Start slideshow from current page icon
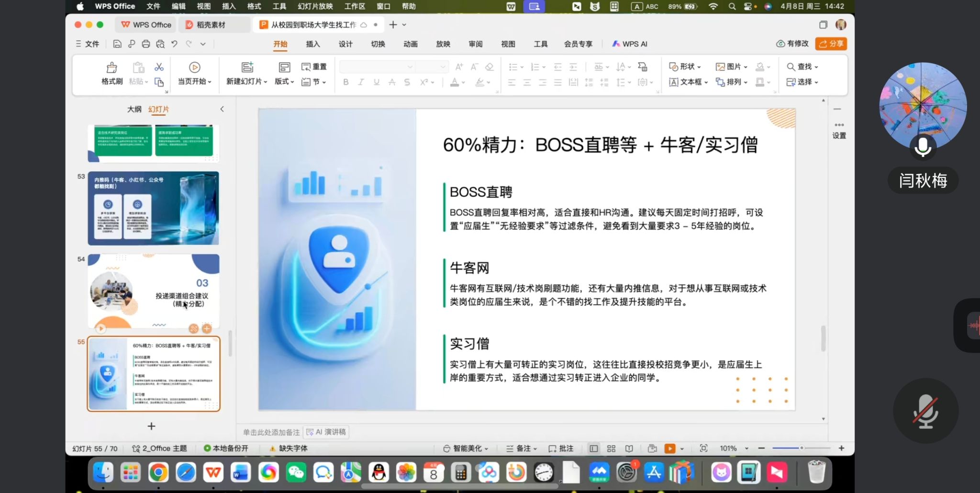 tap(194, 67)
